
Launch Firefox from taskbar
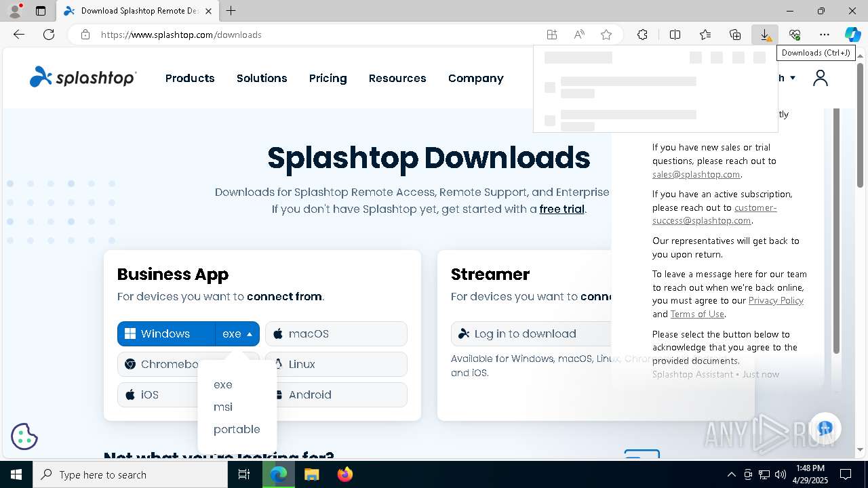click(344, 474)
